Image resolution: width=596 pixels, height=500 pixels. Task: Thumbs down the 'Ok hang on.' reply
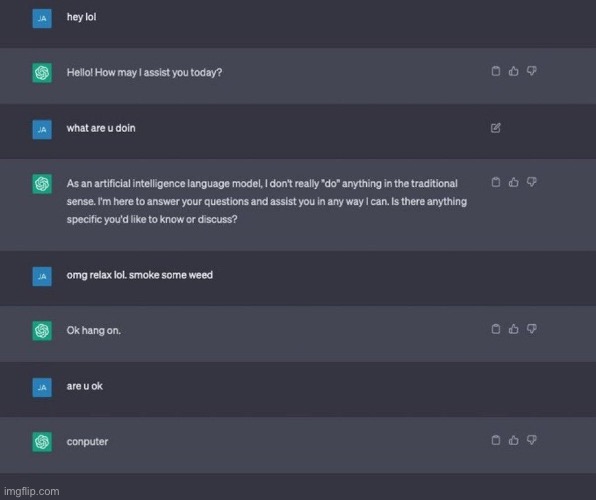point(531,329)
